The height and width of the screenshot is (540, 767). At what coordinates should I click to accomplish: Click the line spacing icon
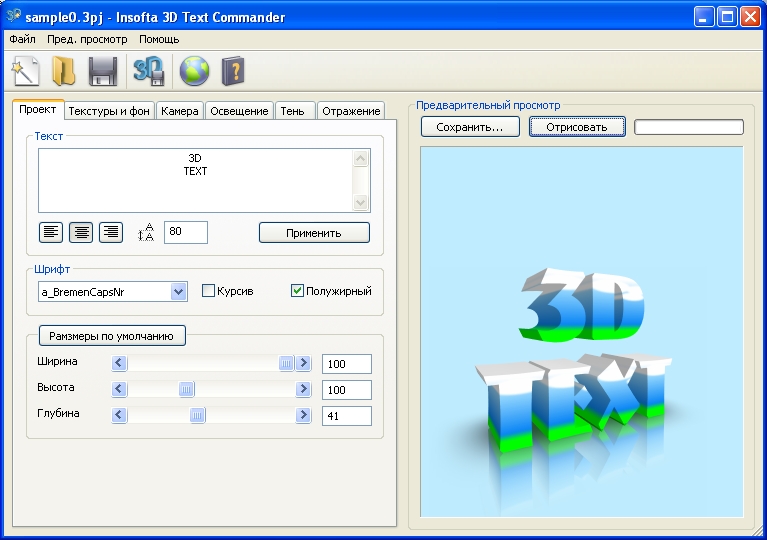[146, 232]
